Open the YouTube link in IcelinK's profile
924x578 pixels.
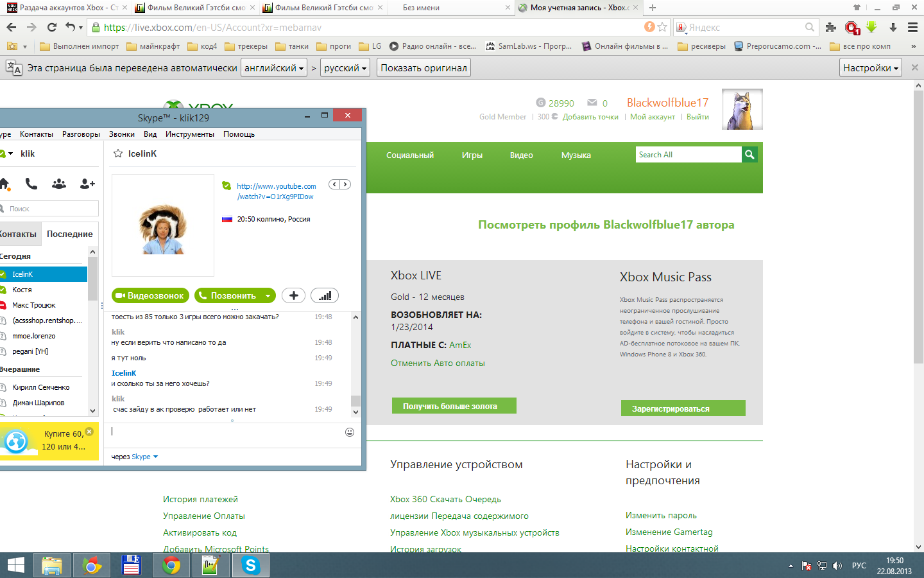pyautogui.click(x=276, y=191)
